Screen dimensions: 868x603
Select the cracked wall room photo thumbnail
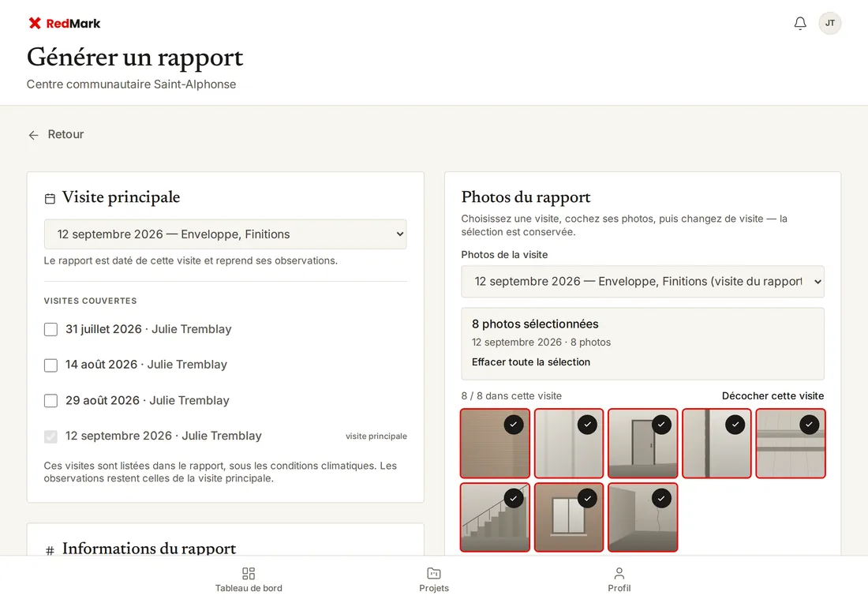click(x=642, y=517)
